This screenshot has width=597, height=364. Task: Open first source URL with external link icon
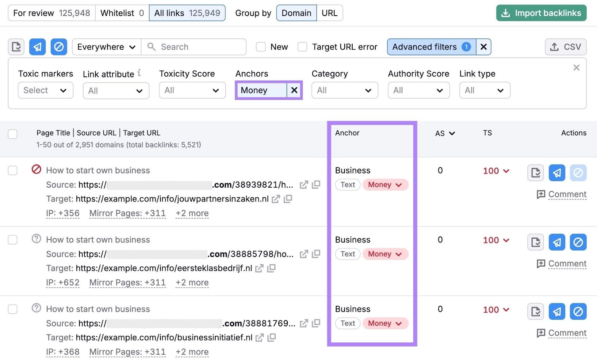[x=304, y=185]
